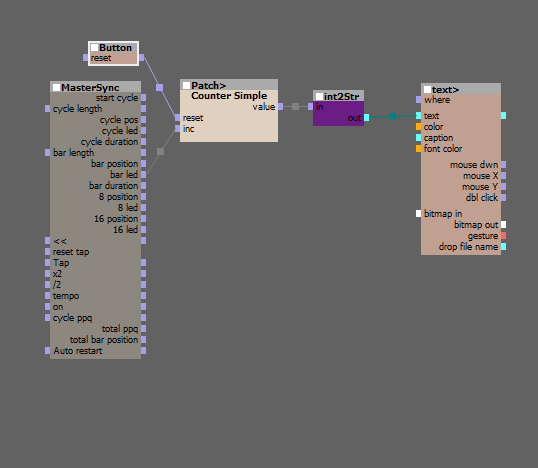Tick the text> module checkbox
This screenshot has width=538, height=468.
point(427,90)
